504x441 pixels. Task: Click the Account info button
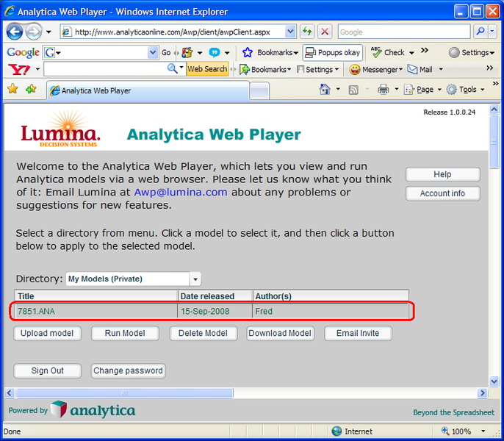click(442, 193)
